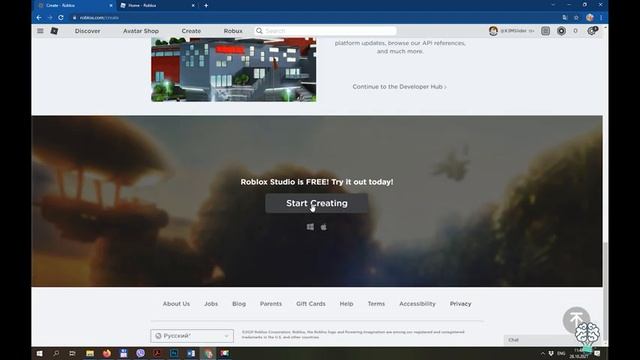Open Task View on the taskbar

[x=73, y=353]
